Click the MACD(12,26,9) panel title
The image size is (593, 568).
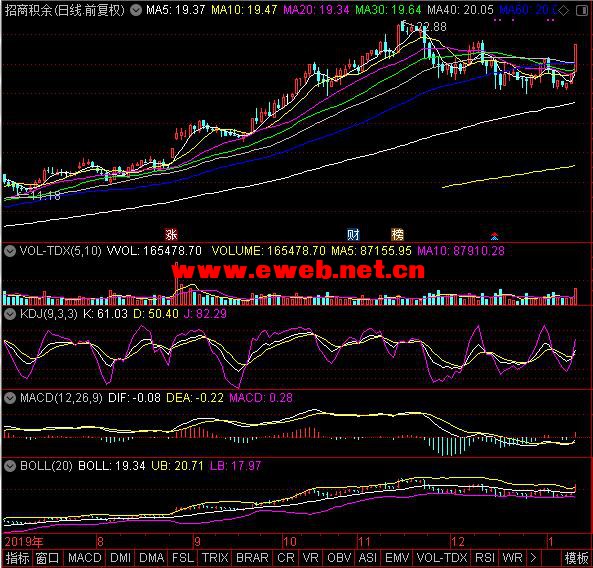click(x=61, y=398)
